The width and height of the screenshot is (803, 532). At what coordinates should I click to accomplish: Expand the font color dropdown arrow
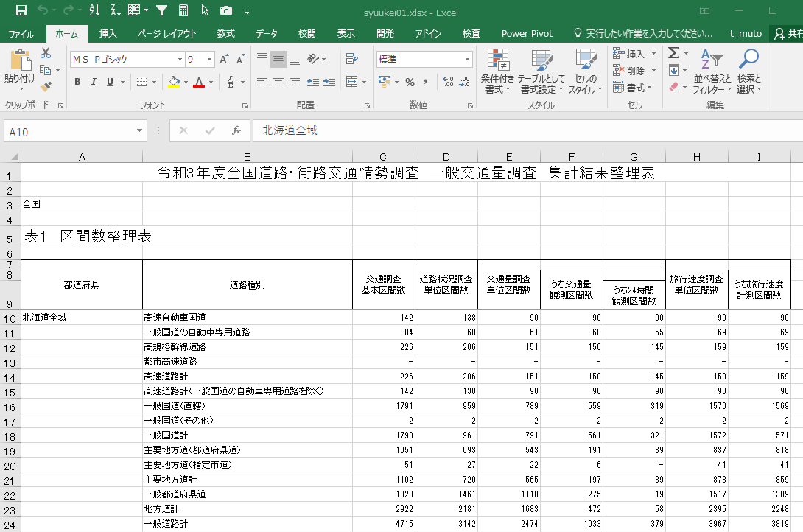[x=211, y=82]
